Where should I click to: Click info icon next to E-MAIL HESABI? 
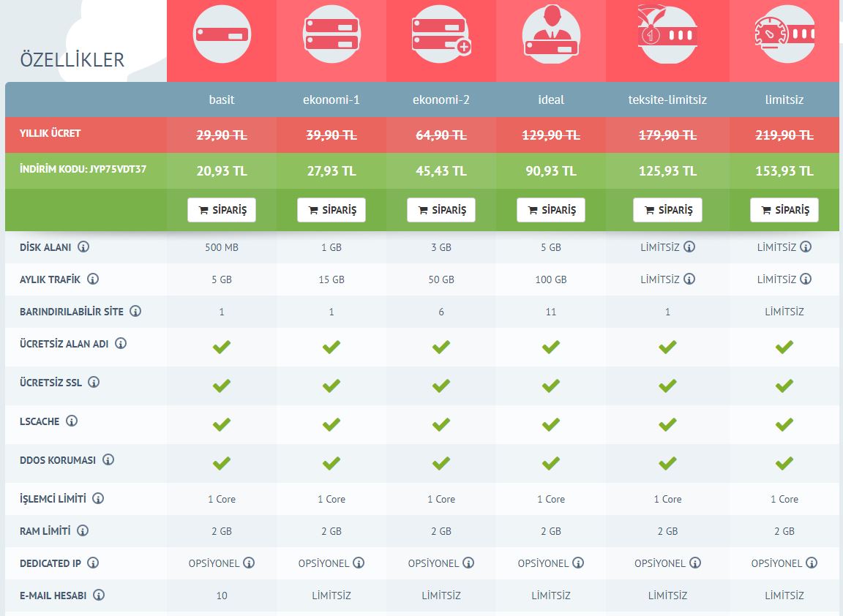pyautogui.click(x=99, y=595)
